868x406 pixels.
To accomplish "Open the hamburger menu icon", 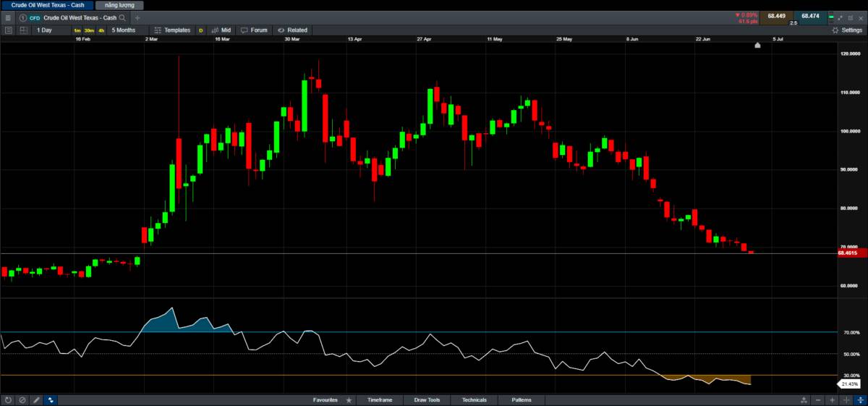I will click(x=8, y=17).
